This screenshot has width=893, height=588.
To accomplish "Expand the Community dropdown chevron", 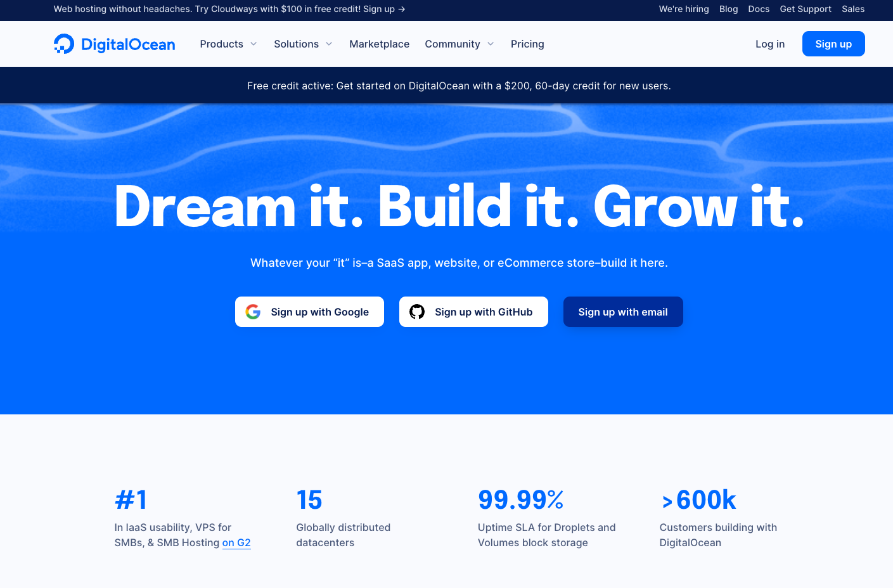I will [x=491, y=44].
